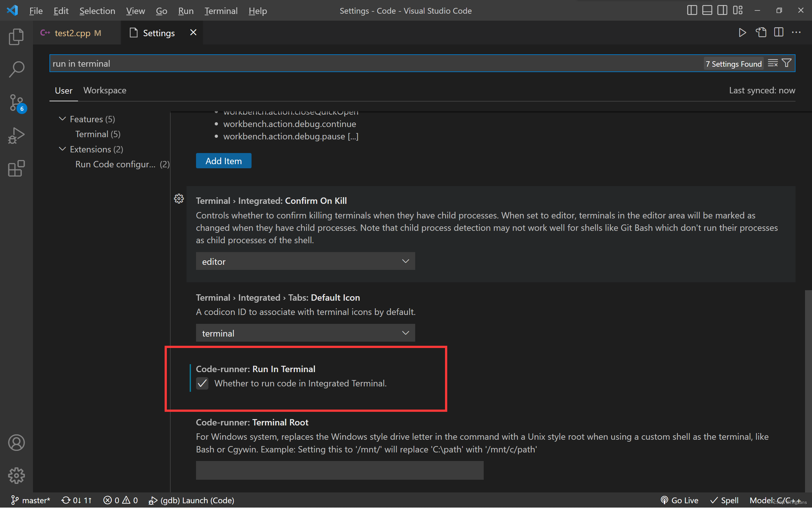Click the master* branch status item
This screenshot has height=508, width=812.
tap(30, 500)
